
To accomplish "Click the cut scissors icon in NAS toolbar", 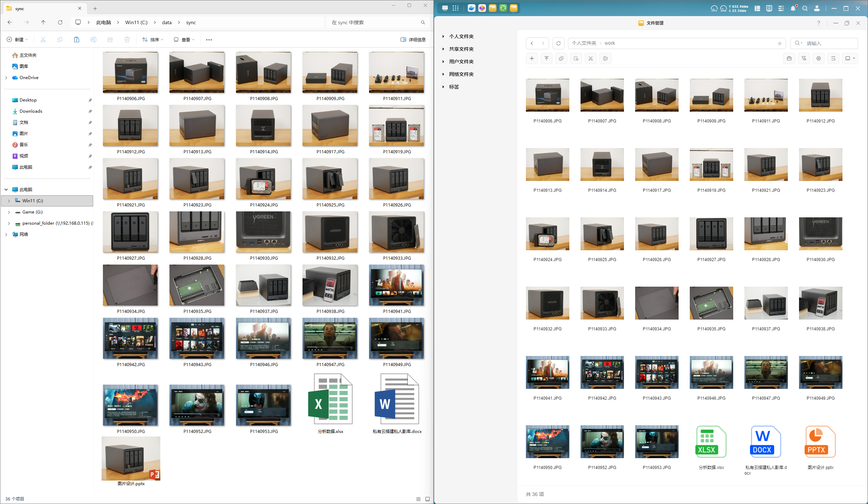I will [590, 58].
